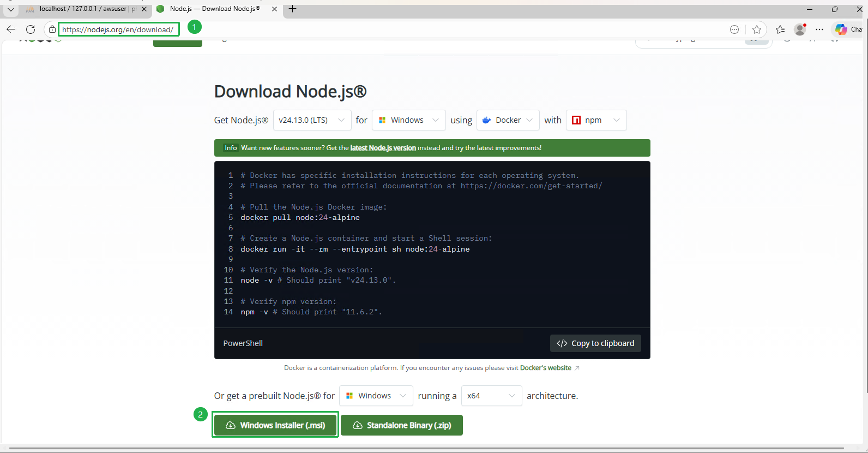Image resolution: width=868 pixels, height=453 pixels.
Task: Open the tab search chevron button
Action: click(10, 9)
